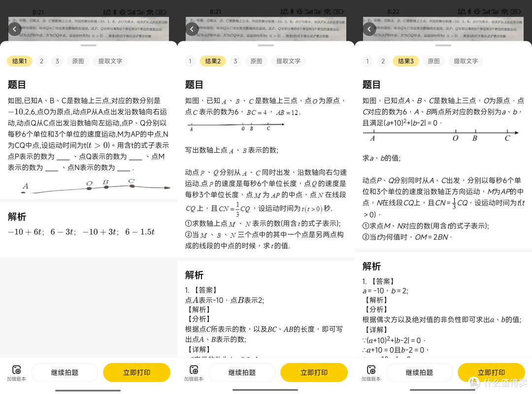This screenshot has height=394, width=532.
Task: Tap 立即打印 button in the right screen
Action: pos(492,372)
